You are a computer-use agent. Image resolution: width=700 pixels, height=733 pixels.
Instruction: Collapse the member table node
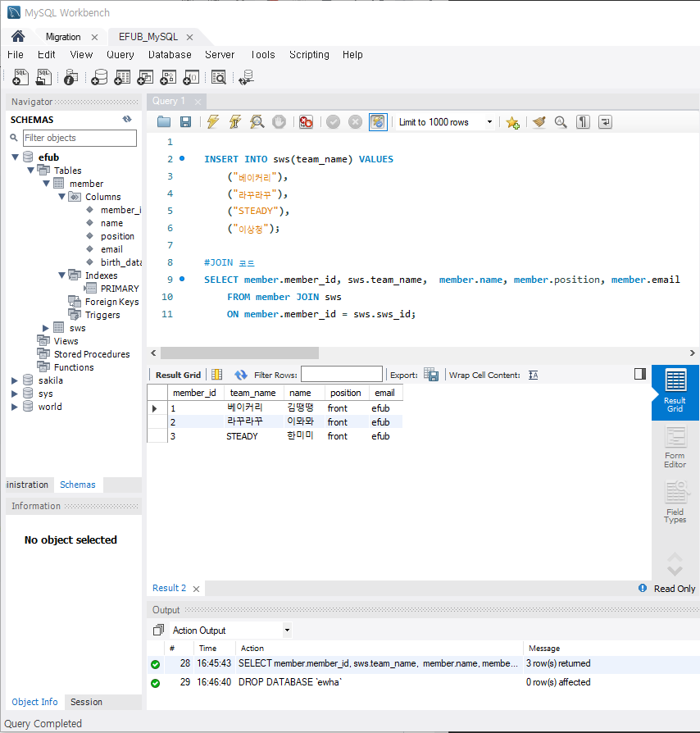(x=46, y=184)
